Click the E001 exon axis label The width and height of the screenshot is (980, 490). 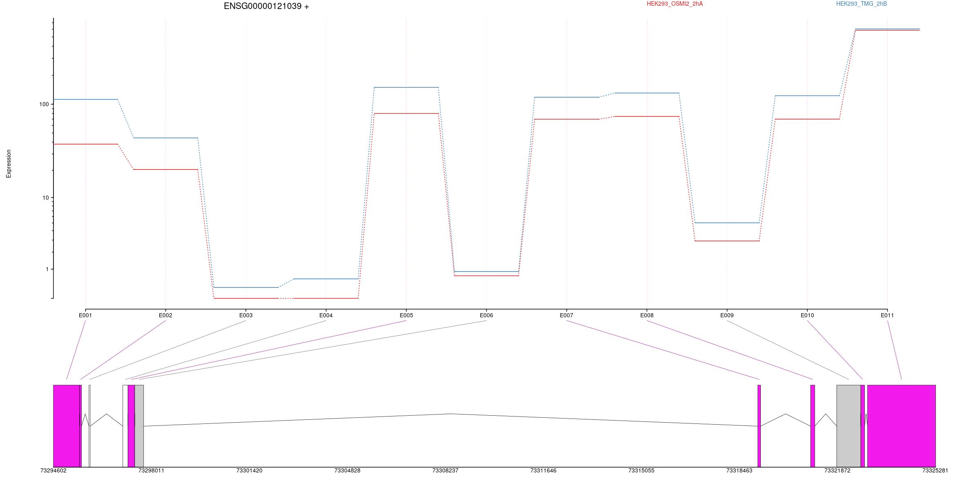click(x=85, y=315)
